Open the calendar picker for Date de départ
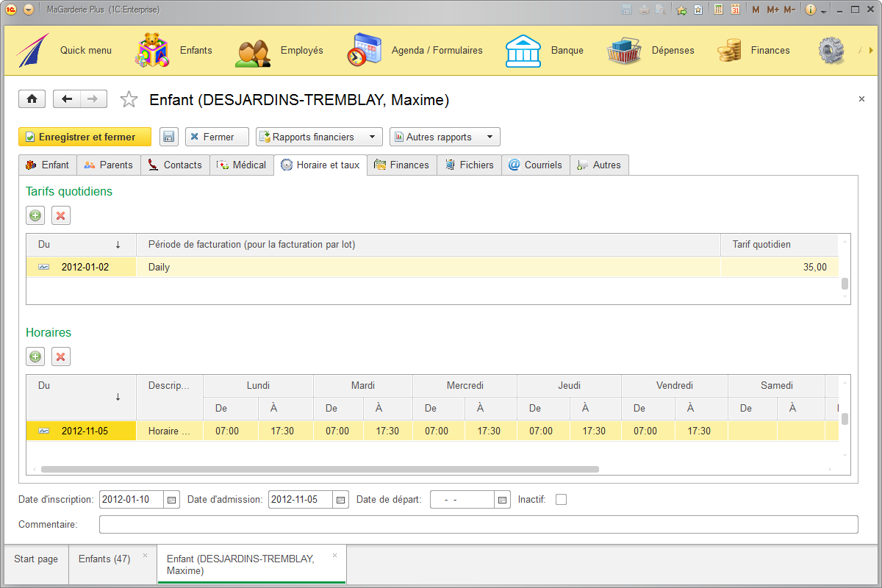 coord(502,499)
